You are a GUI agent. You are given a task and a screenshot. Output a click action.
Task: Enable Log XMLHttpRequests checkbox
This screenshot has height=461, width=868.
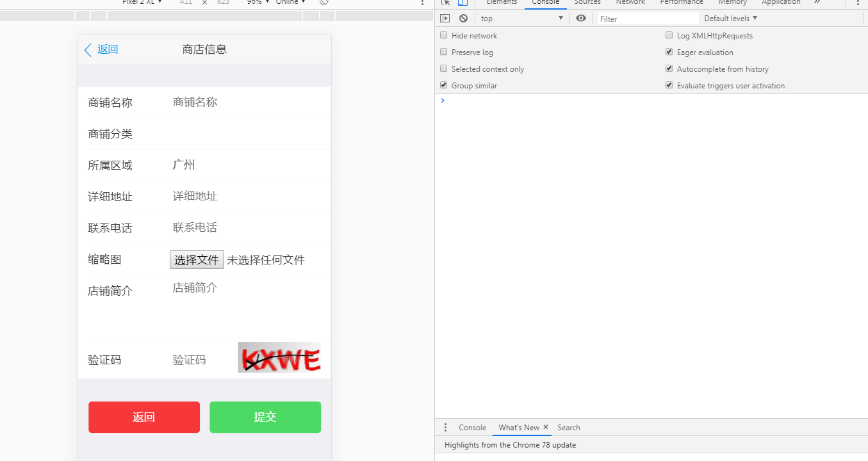[x=669, y=35]
